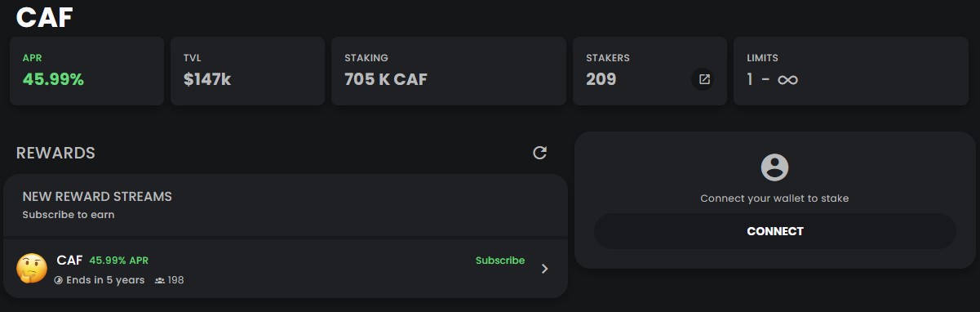Screen dimensions: 980x312
Task: Click the infinity limits symbol
Action: point(787,80)
